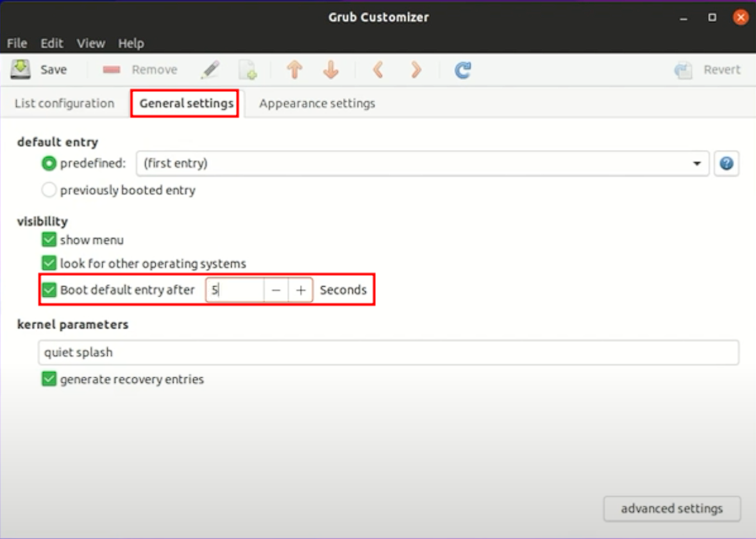Screen dimensions: 756x539
Task: Toggle look for other operating systems
Action: [x=49, y=263]
